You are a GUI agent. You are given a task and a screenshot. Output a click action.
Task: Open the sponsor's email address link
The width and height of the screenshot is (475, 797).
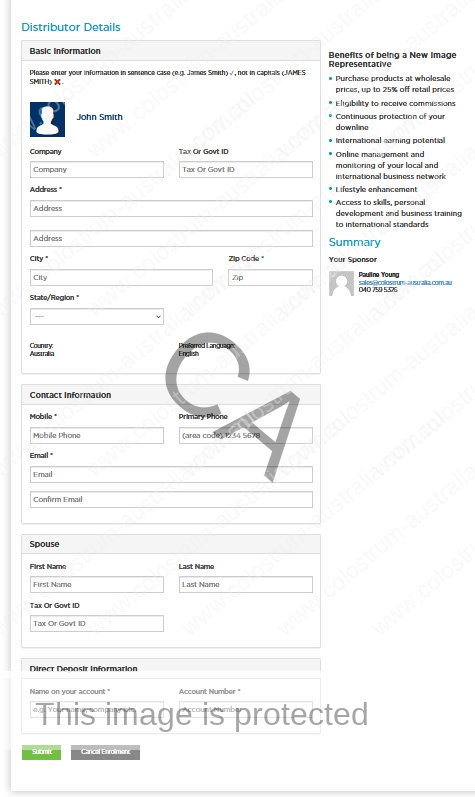(x=405, y=282)
